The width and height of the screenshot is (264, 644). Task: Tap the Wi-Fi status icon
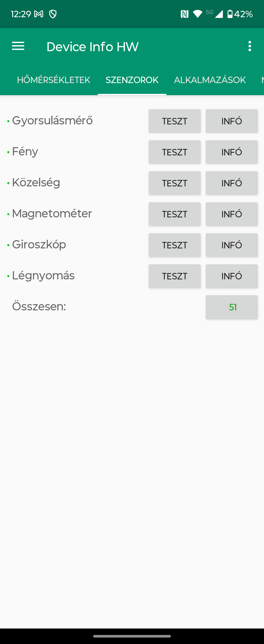pyautogui.click(x=198, y=14)
